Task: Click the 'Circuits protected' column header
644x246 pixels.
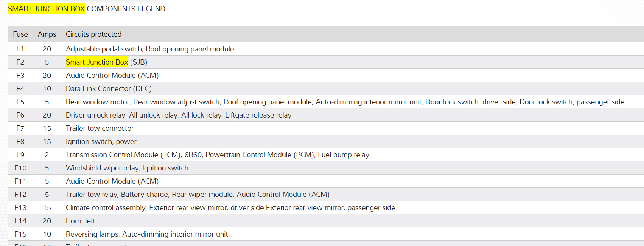Action: [93, 34]
